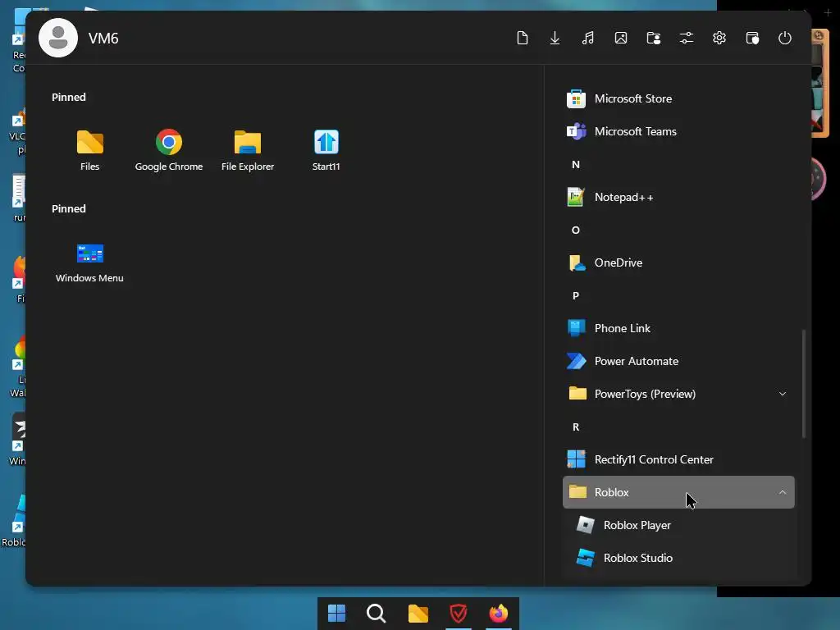Launch pinned Start11 app

click(326, 151)
